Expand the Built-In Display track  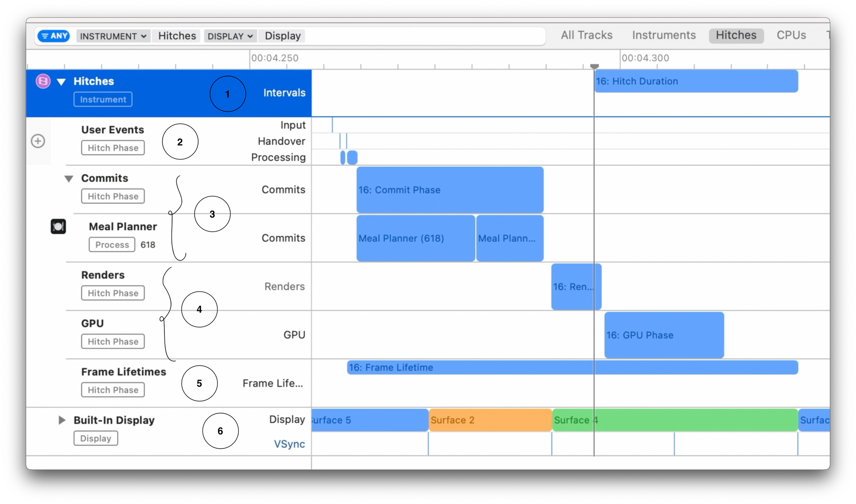coord(62,420)
